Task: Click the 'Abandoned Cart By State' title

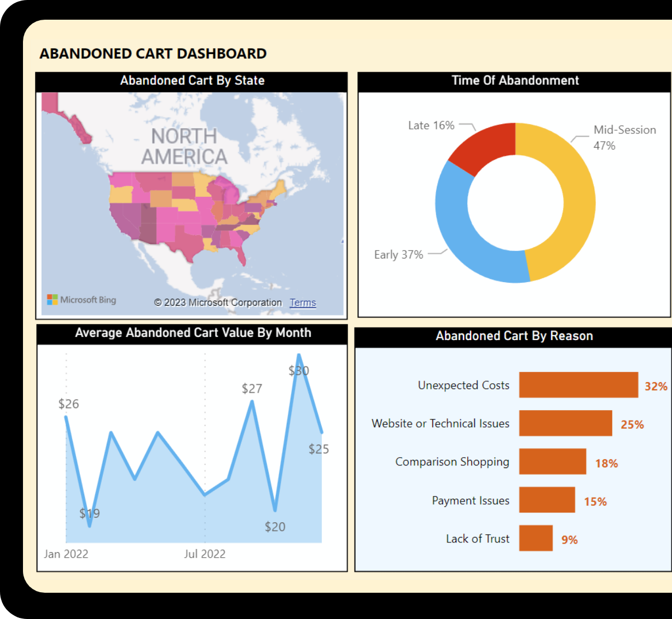Action: [x=192, y=80]
